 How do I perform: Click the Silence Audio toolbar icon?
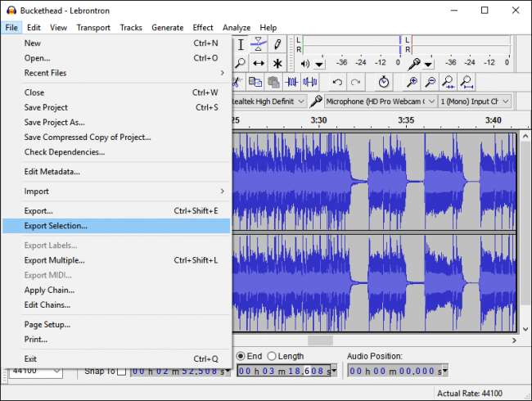click(x=309, y=82)
